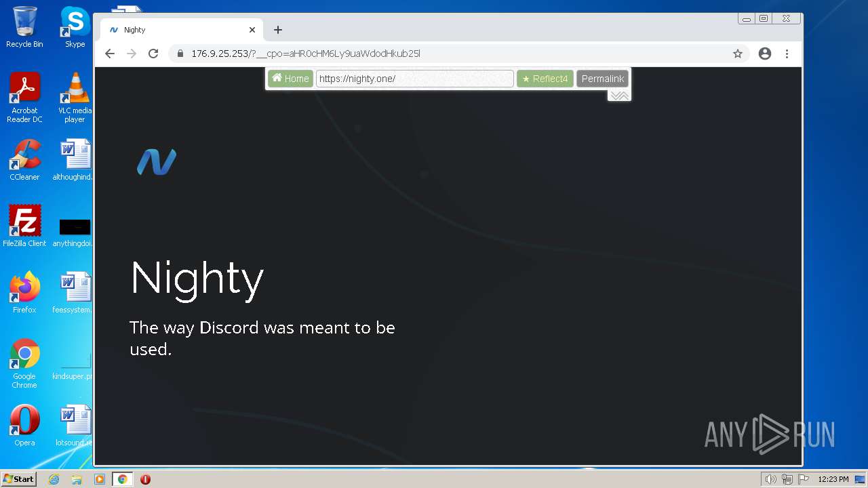Click the Opera taskbar icon
Image resolution: width=868 pixels, height=488 pixels.
point(145,479)
